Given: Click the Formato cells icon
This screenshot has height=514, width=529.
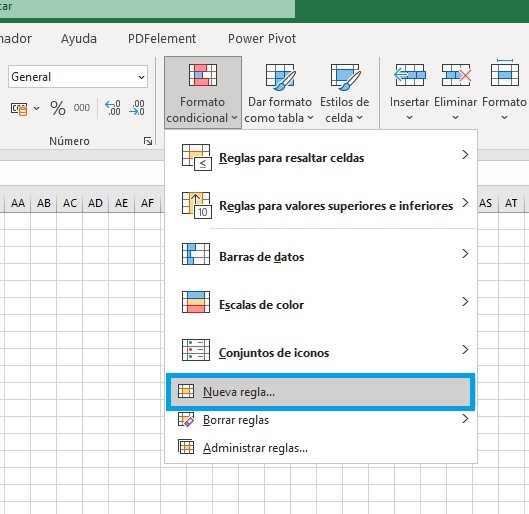Looking at the screenshot, I should [505, 73].
